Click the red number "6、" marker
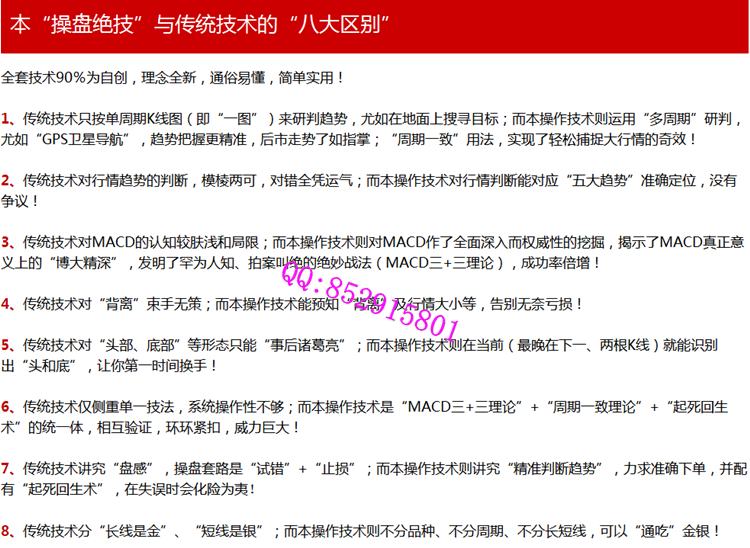Screen dimensions: 750x548 point(10,407)
